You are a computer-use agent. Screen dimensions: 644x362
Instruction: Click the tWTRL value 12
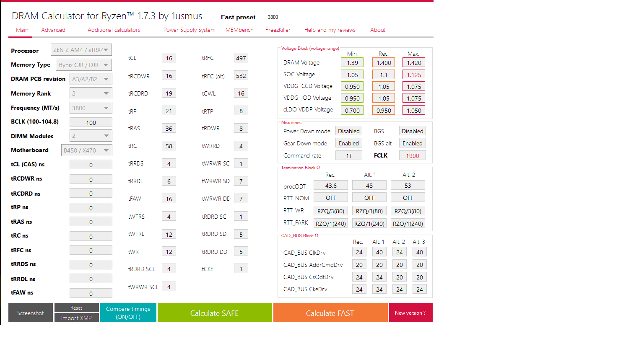click(169, 234)
